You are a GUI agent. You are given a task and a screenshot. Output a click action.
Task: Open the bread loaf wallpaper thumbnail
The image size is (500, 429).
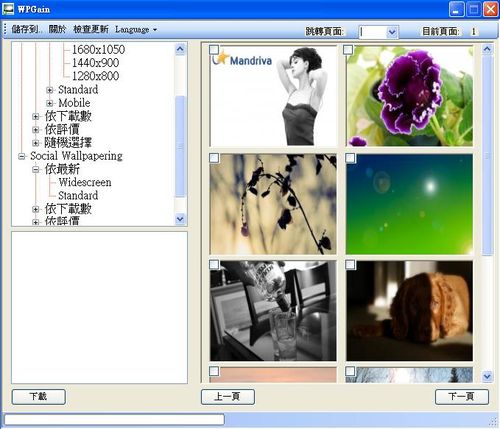409,311
